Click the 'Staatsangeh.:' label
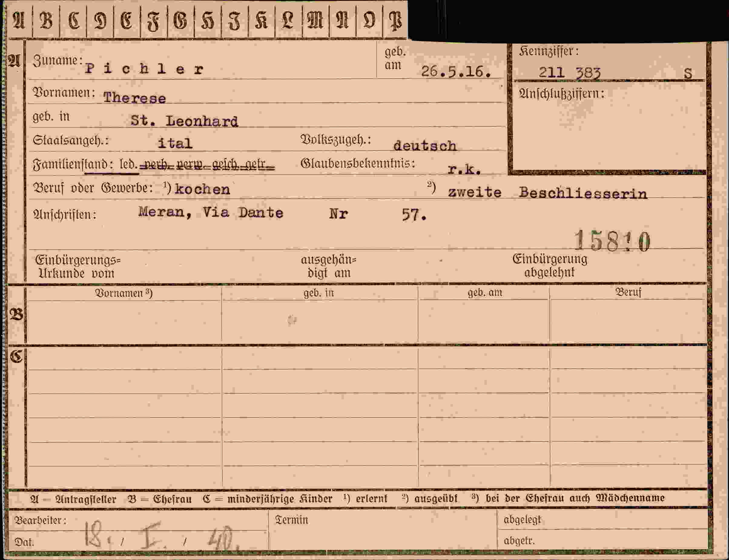The width and height of the screenshot is (729, 560). click(x=71, y=141)
